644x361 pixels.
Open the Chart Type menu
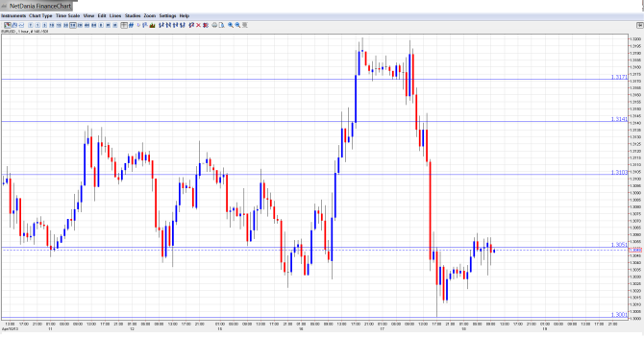click(40, 16)
